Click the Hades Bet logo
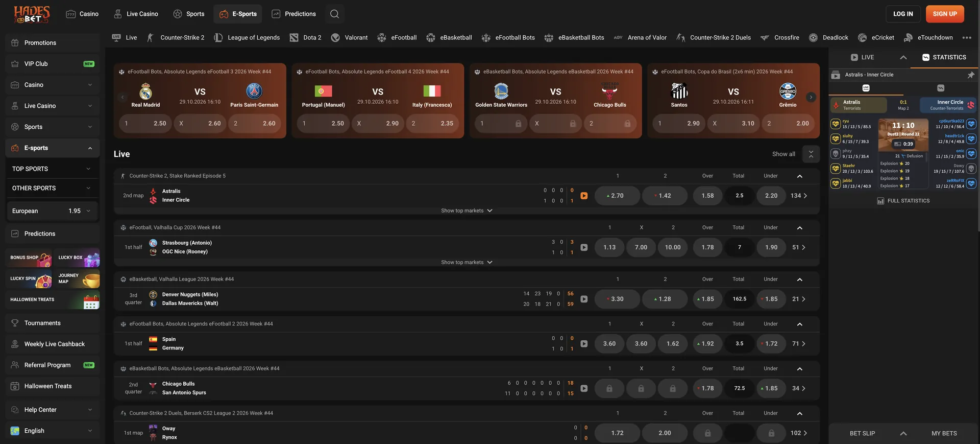 [x=32, y=14]
